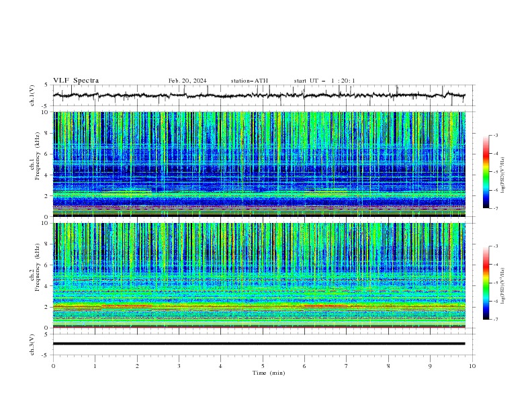Click the 'start UT = 1 :20: 1' text

[324, 81]
